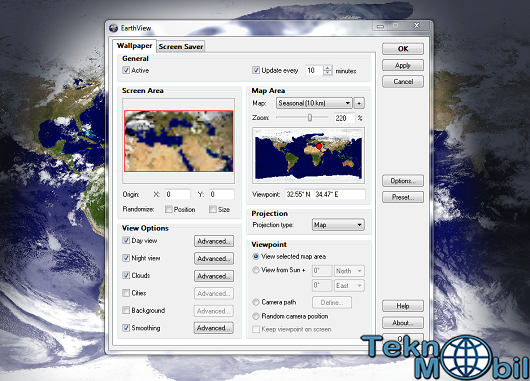Toggle the Smoothing checkbox
The image size is (530, 381).
(126, 328)
